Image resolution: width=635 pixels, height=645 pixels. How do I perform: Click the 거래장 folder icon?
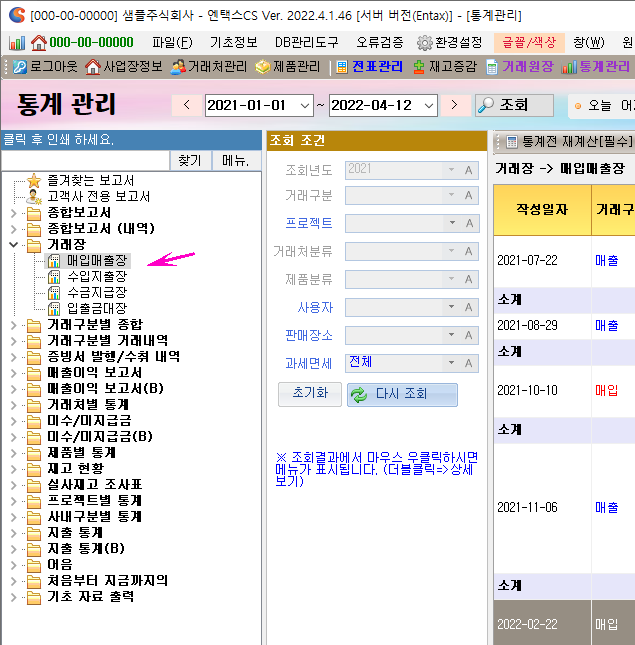34,245
